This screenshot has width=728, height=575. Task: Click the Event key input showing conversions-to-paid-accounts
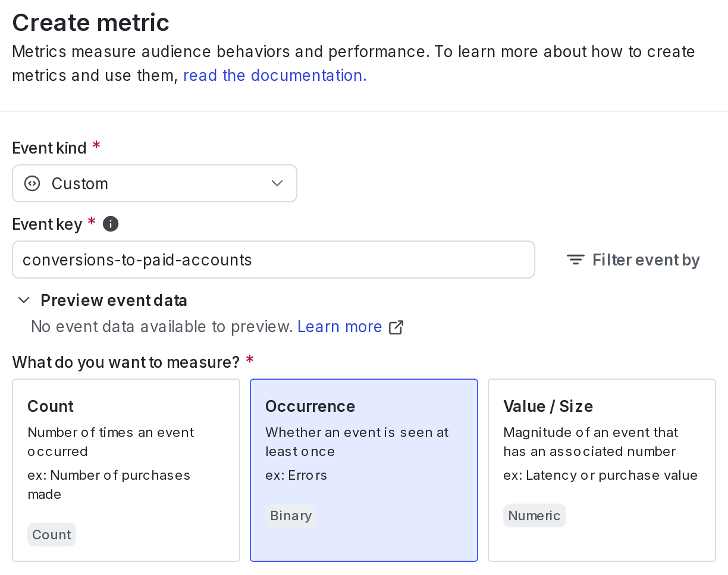tap(274, 260)
